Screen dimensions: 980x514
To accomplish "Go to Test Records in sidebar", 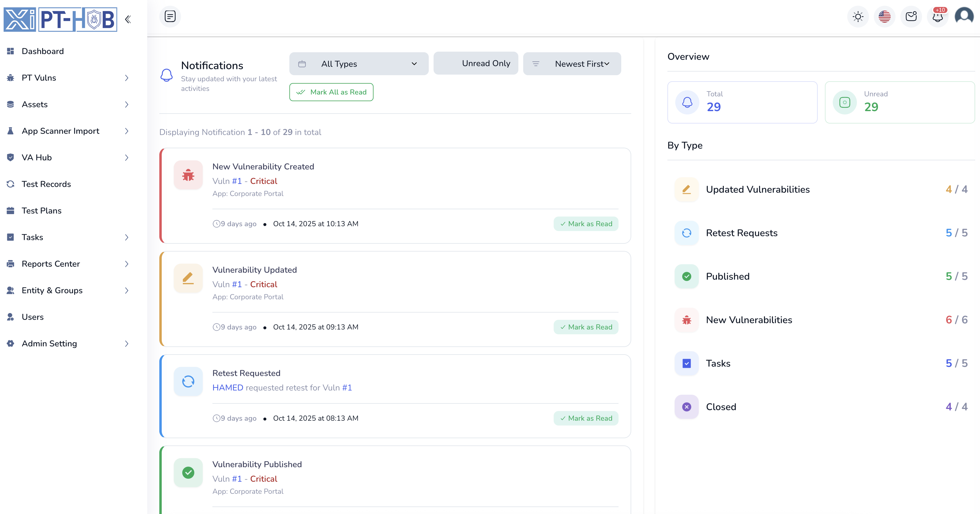I will point(46,184).
